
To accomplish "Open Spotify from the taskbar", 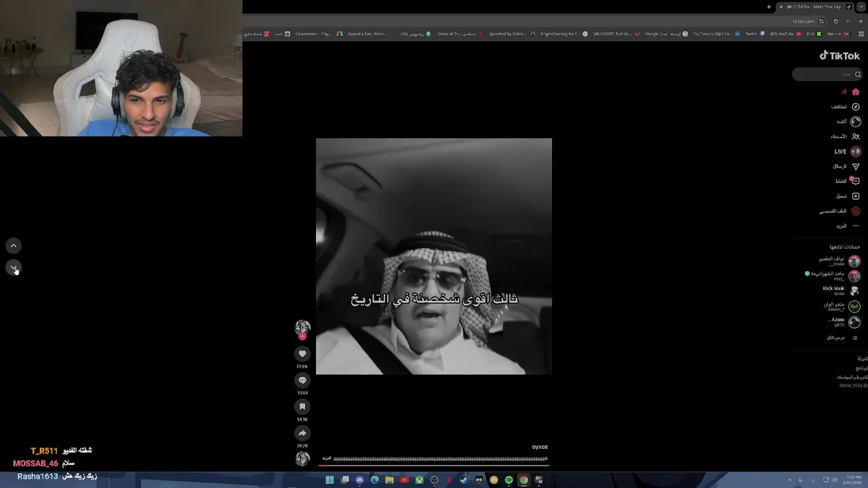I will coord(509,480).
